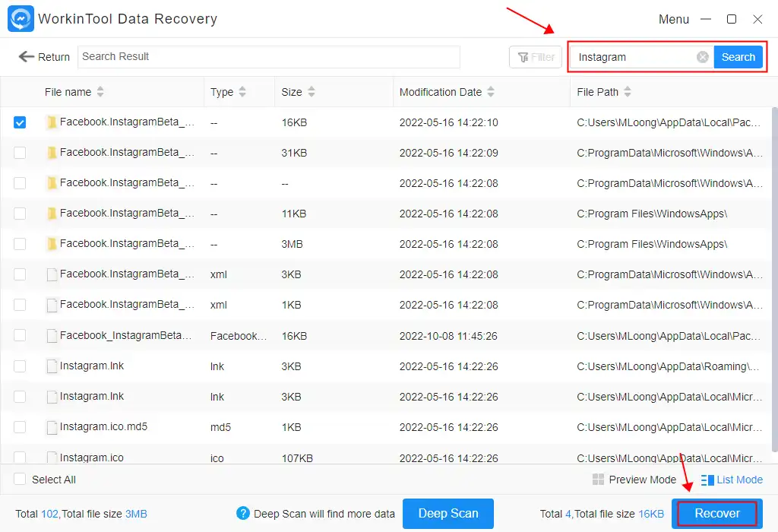The height and width of the screenshot is (532, 778).
Task: Click the Filter button
Action: click(x=536, y=57)
